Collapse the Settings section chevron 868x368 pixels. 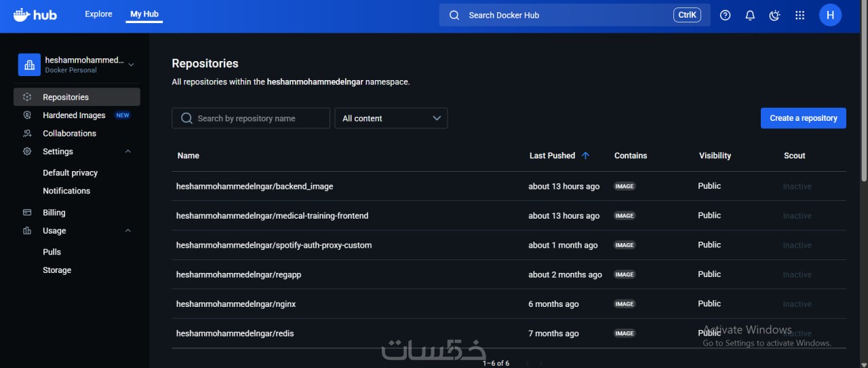pos(128,151)
